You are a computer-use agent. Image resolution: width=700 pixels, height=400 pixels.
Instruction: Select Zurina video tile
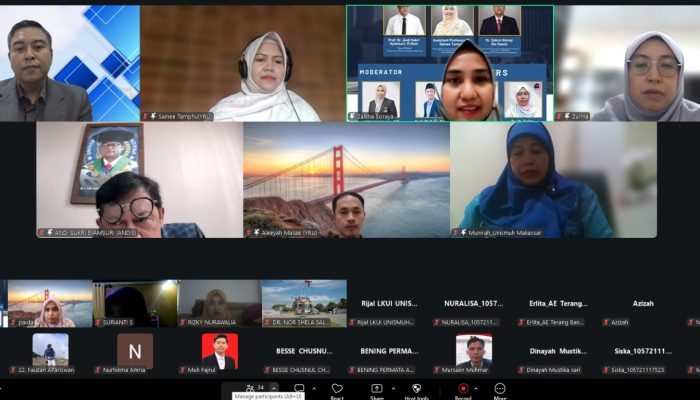click(x=627, y=63)
